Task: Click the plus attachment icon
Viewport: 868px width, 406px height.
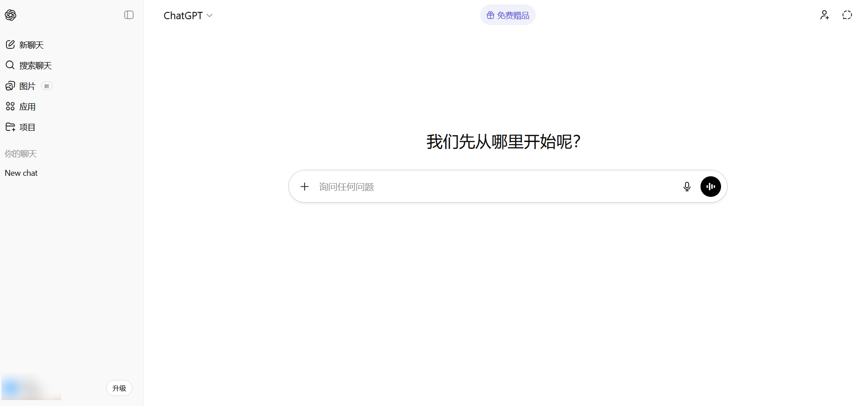Action: pos(304,186)
